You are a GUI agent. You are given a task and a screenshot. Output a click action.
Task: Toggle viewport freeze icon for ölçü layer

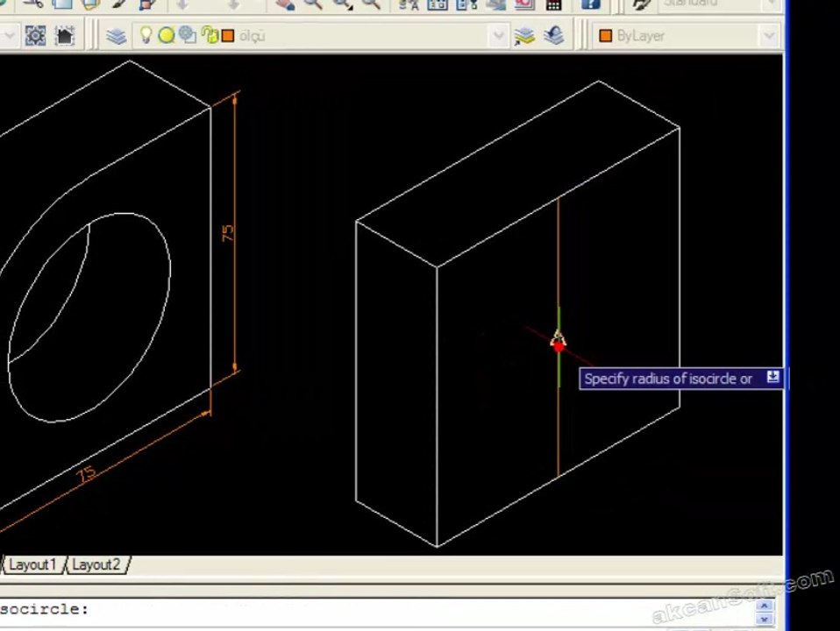[x=188, y=35]
